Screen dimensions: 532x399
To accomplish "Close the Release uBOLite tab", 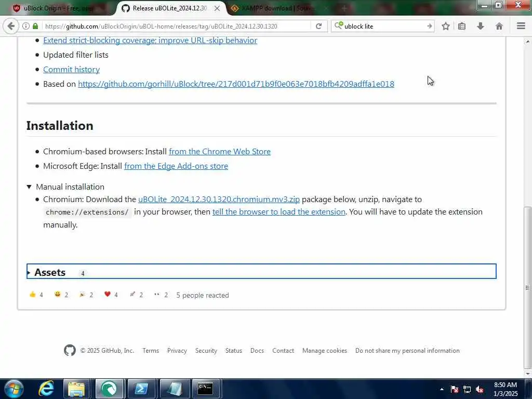I will 217,8.
